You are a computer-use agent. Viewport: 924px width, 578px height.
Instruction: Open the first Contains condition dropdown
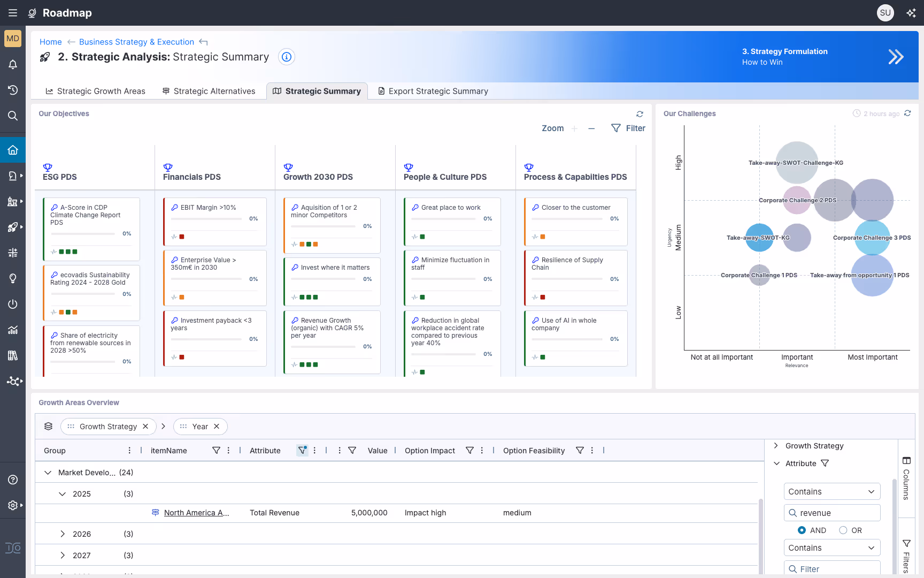tap(832, 492)
